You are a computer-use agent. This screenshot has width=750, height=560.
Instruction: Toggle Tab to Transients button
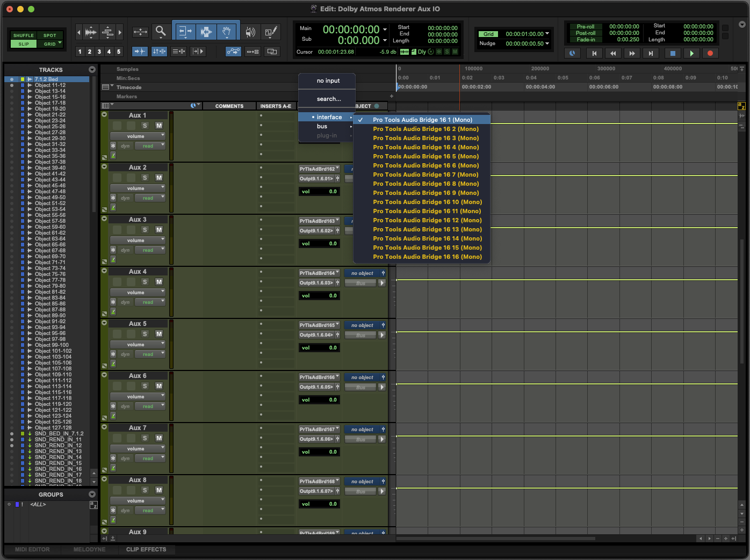click(x=140, y=52)
